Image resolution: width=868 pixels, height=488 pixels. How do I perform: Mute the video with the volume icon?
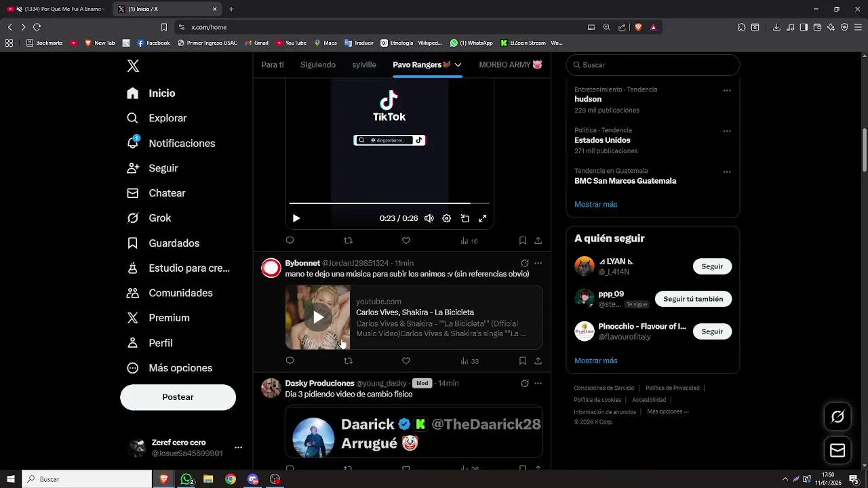click(x=429, y=218)
